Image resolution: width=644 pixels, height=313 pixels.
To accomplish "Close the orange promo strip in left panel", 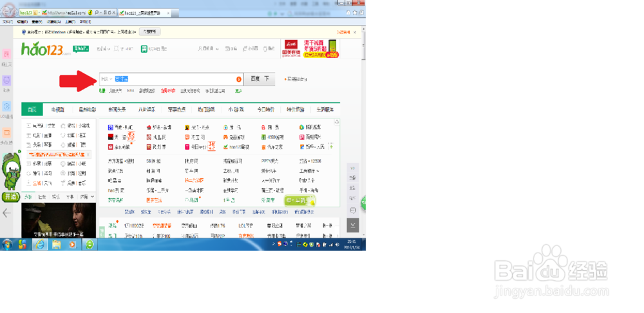I will [x=88, y=155].
